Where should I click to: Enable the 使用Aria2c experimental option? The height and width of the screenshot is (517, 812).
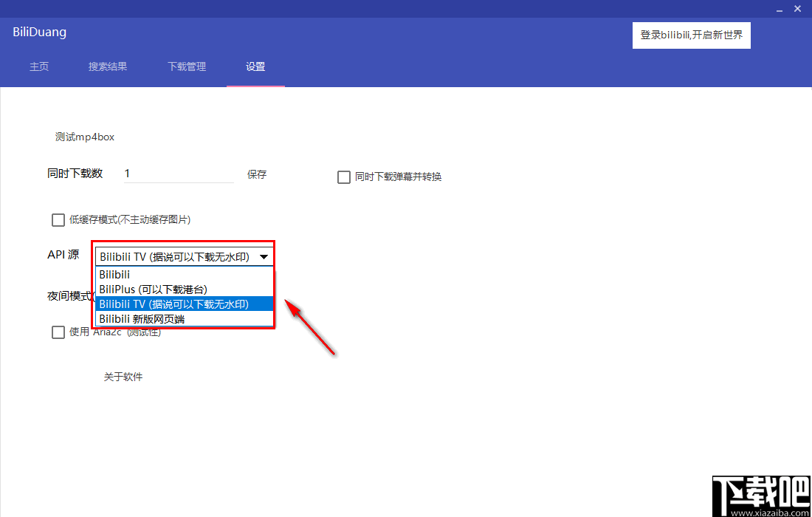pos(58,332)
